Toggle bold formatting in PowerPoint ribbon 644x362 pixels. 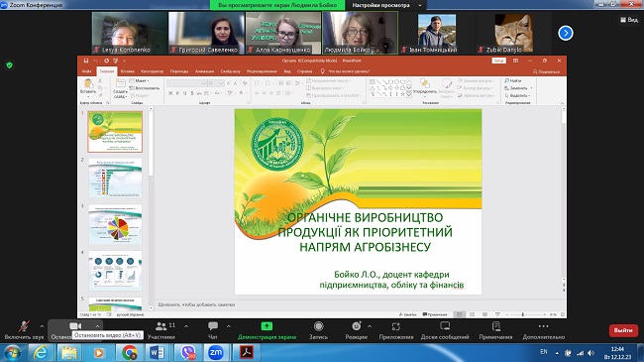tap(170, 93)
